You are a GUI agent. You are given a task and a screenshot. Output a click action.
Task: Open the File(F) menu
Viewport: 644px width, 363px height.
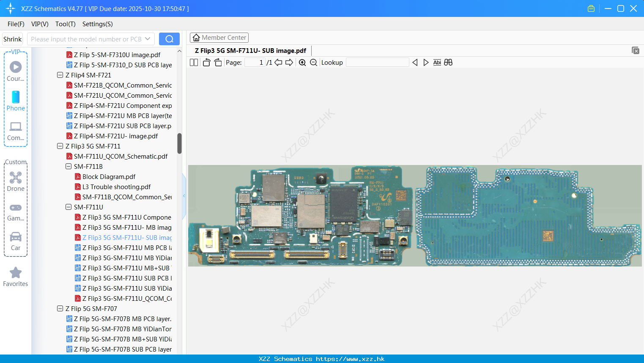pyautogui.click(x=16, y=24)
